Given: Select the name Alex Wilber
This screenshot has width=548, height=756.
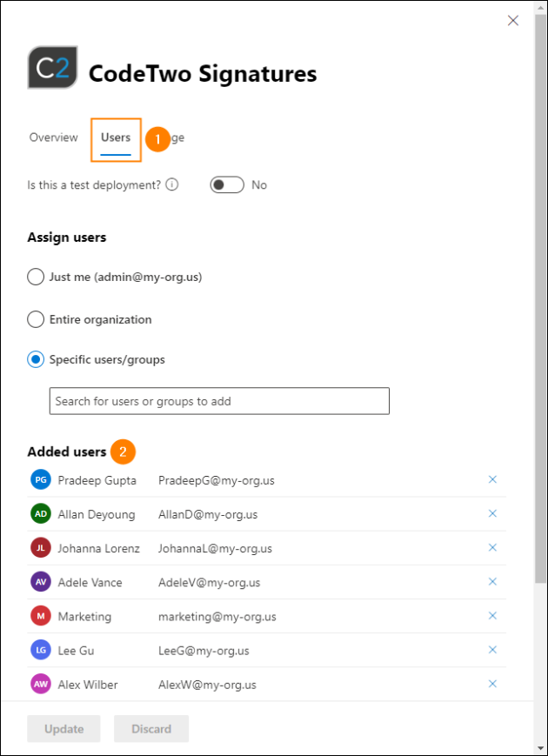Looking at the screenshot, I should point(88,685).
